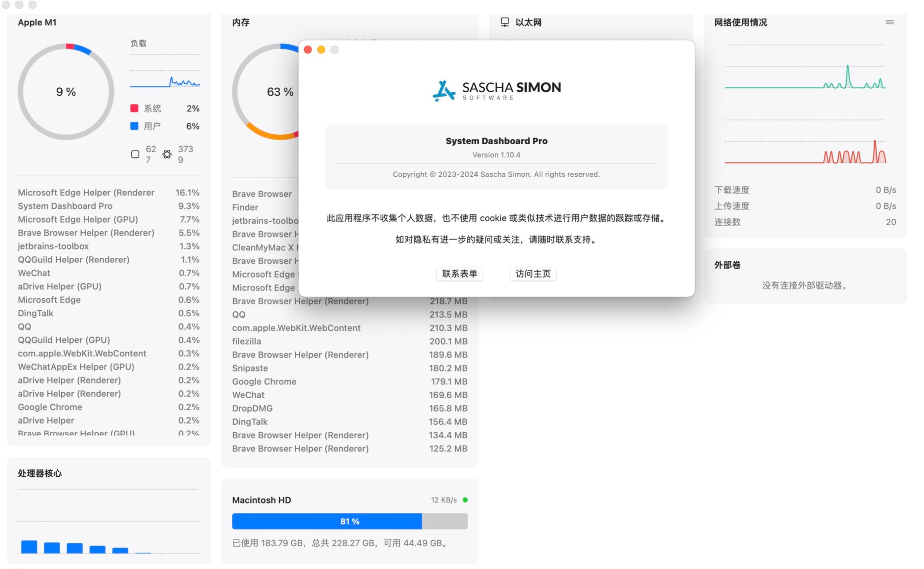Click the 连接数 connection count row
Screen dimensions: 924x569
pyautogui.click(x=805, y=222)
